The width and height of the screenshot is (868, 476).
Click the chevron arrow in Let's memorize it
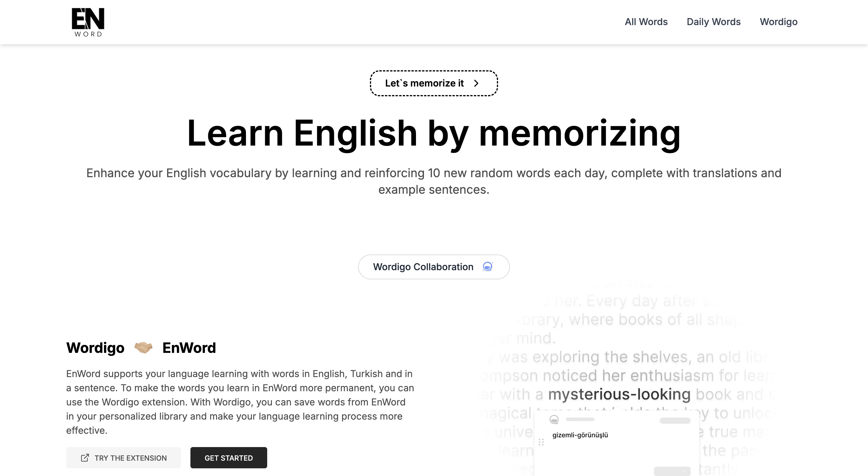476,83
